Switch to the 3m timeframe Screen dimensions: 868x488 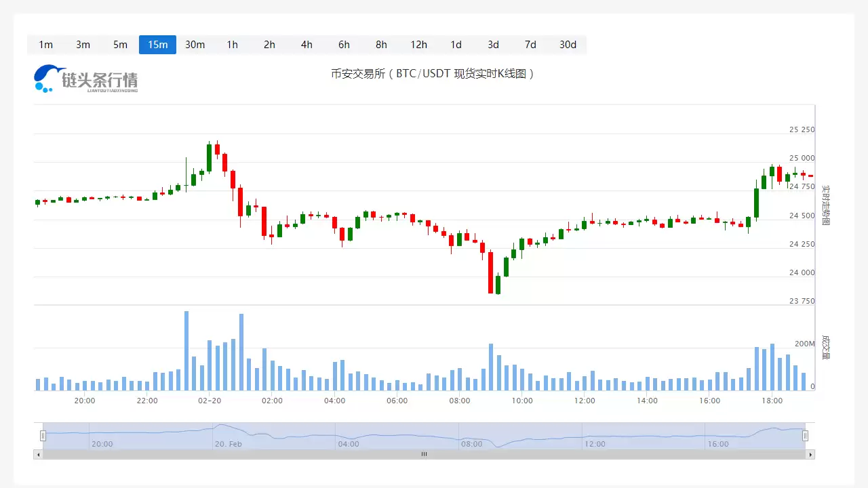point(83,45)
